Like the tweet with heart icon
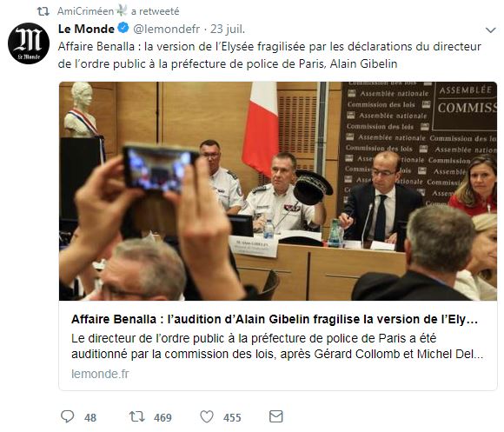Image resolution: width=504 pixels, height=432 pixels. click(207, 417)
